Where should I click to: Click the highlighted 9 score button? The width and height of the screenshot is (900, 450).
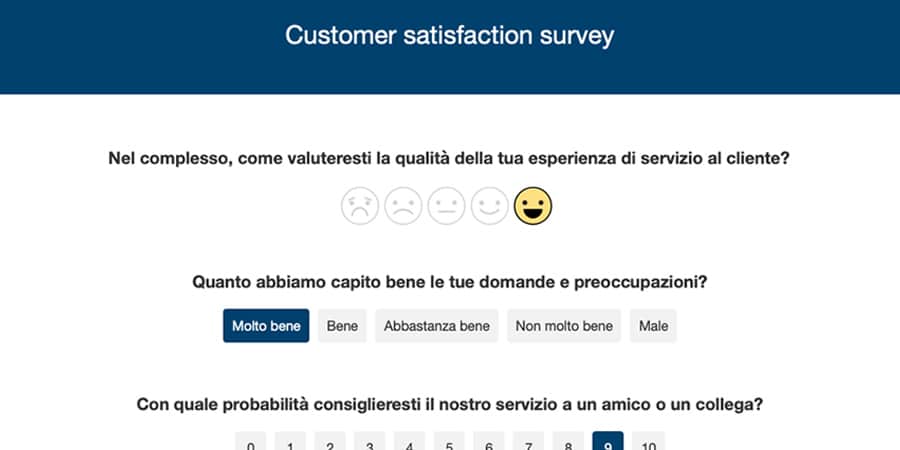coord(608,442)
